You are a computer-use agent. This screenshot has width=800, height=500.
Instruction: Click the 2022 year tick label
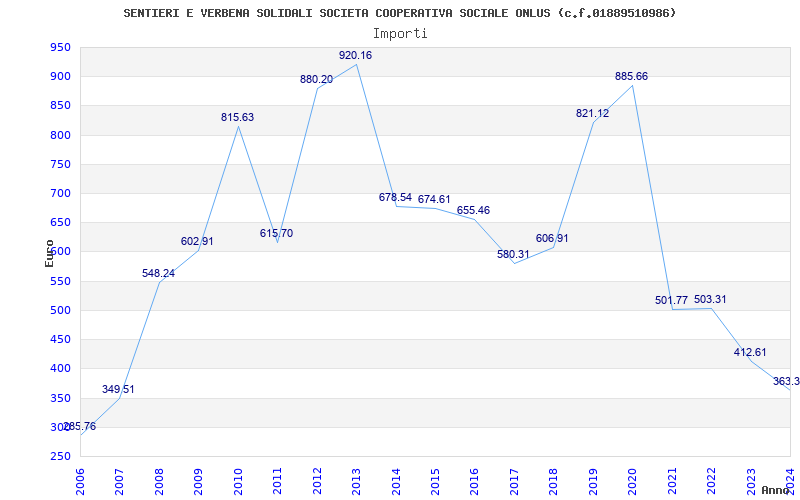click(711, 482)
